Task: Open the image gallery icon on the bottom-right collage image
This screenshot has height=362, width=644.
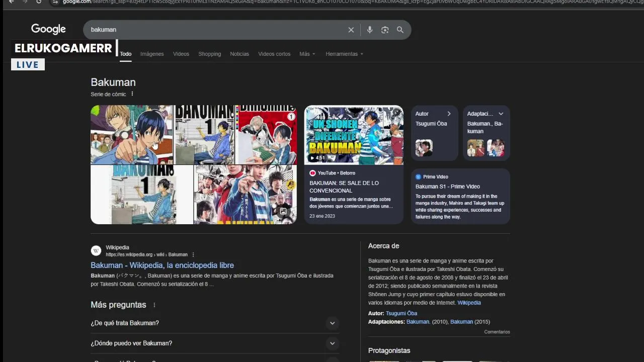Action: [283, 212]
